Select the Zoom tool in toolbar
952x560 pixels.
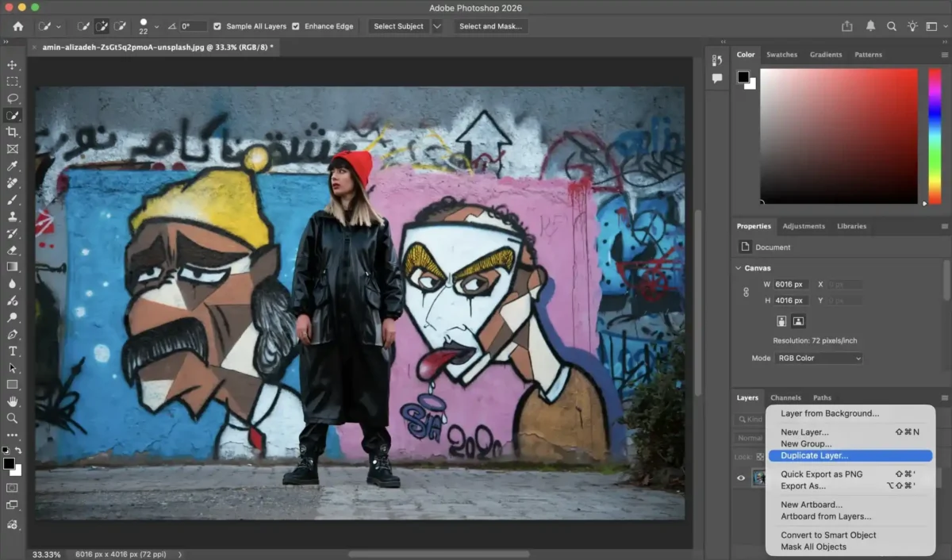click(x=12, y=418)
